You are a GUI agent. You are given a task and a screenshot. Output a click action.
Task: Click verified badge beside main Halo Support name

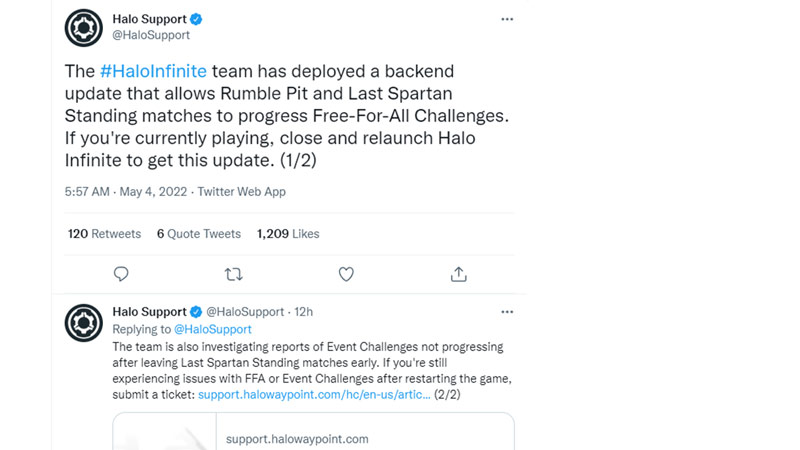(197, 19)
